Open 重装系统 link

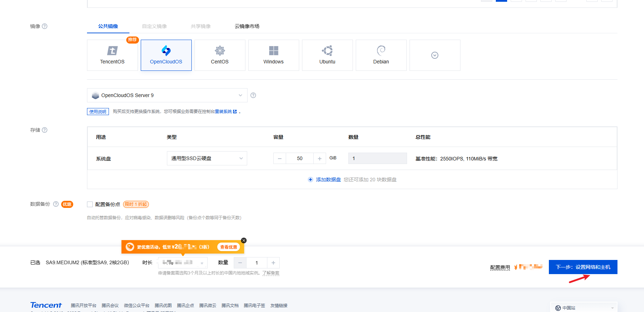[x=226, y=112]
